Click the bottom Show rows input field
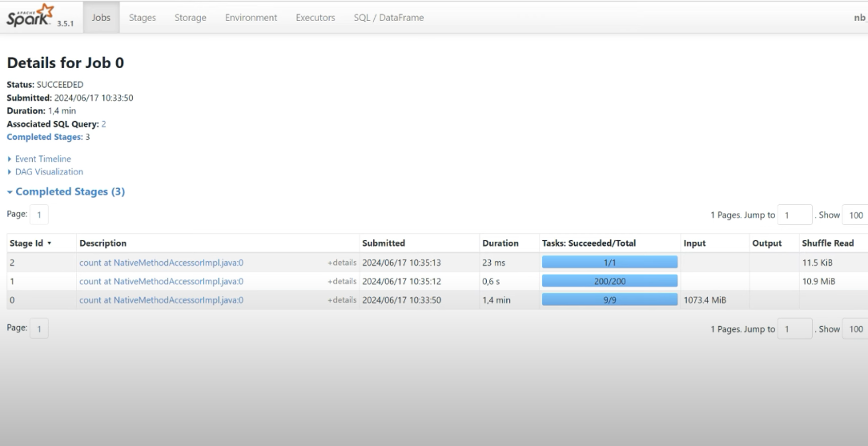 pos(855,329)
